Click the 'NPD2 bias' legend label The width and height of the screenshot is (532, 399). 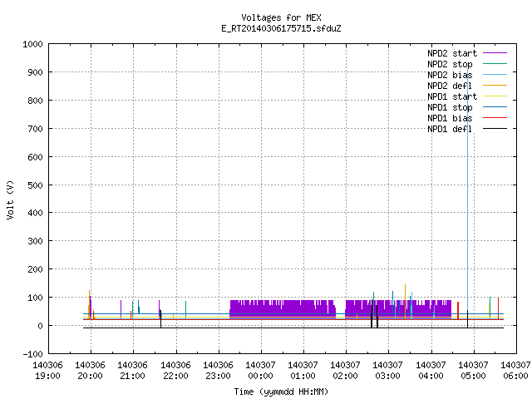click(x=450, y=75)
